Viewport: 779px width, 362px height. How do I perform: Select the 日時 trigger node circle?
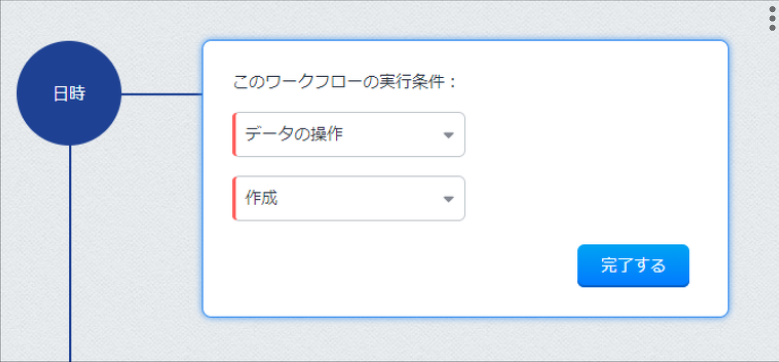[x=69, y=93]
